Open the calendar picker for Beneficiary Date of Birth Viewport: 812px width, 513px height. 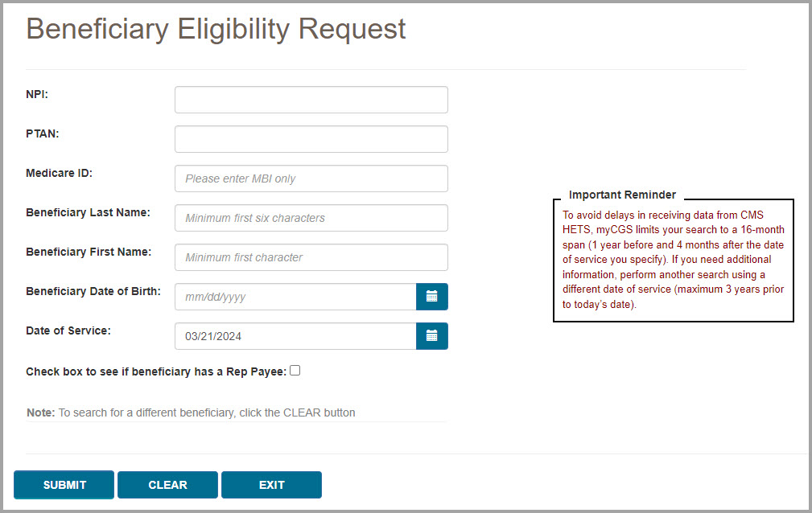point(432,296)
